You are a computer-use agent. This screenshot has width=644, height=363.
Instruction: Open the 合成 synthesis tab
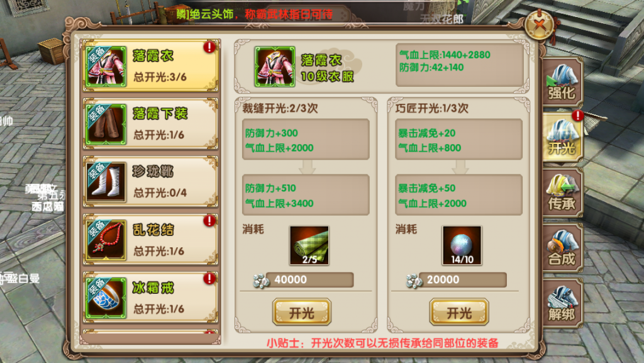(x=562, y=249)
